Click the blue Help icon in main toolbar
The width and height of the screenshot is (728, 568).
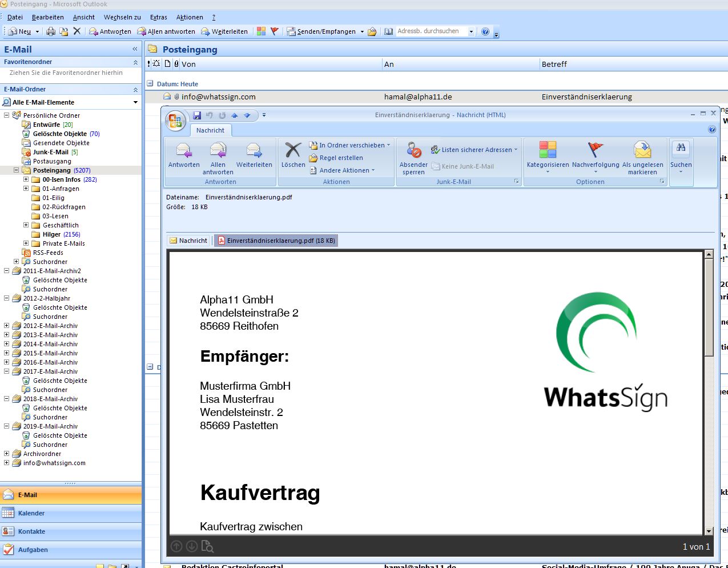pos(485,31)
